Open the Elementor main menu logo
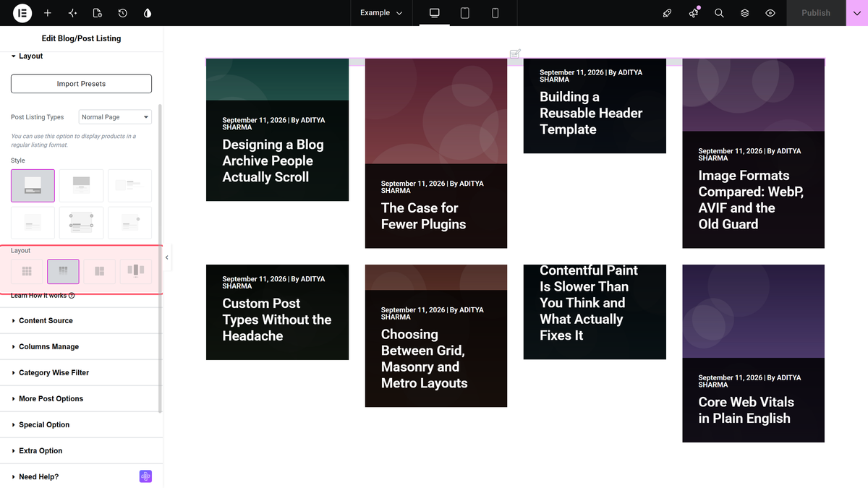 (22, 13)
